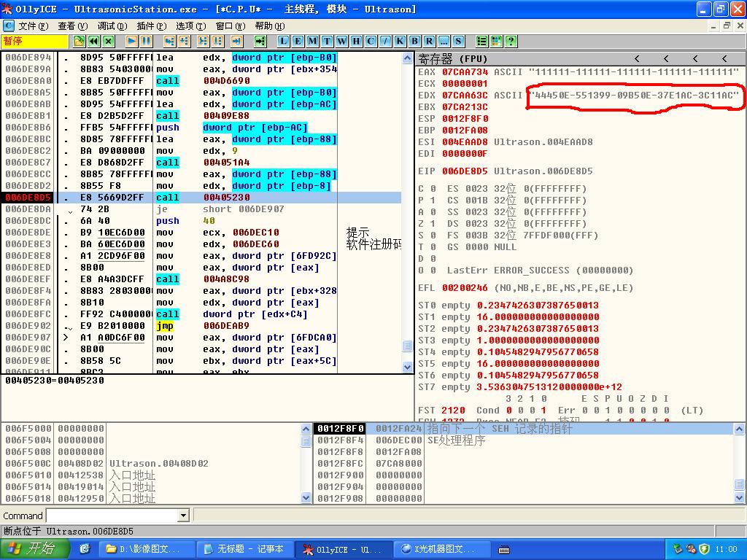Open Patches window with slash button

tap(385, 42)
